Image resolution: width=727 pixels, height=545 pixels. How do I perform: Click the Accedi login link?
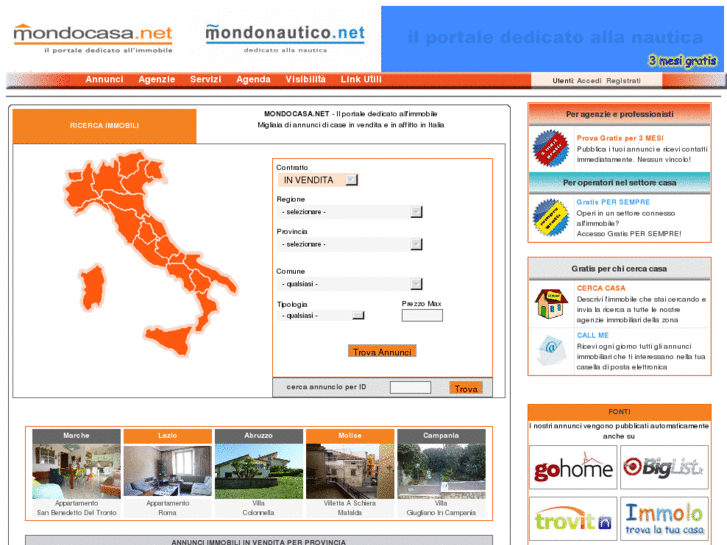[x=589, y=81]
